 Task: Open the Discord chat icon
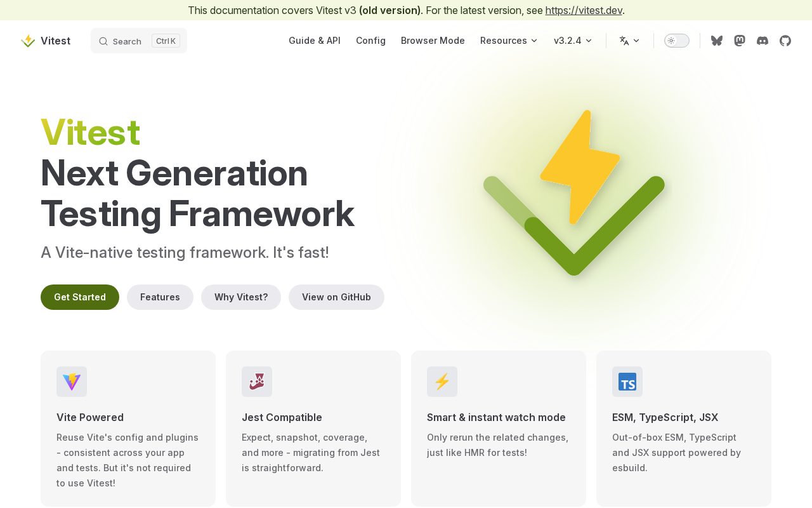tap(763, 41)
